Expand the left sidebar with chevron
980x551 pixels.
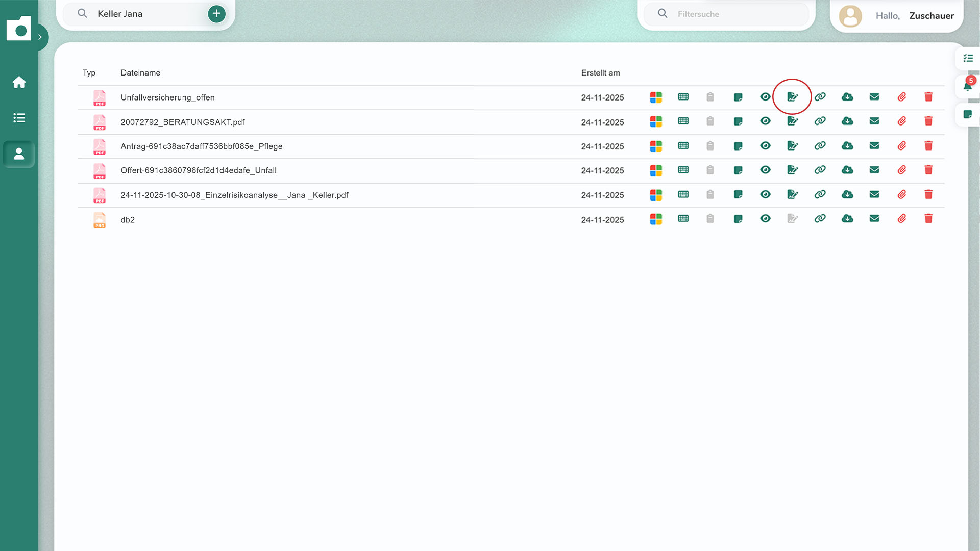[x=40, y=37]
